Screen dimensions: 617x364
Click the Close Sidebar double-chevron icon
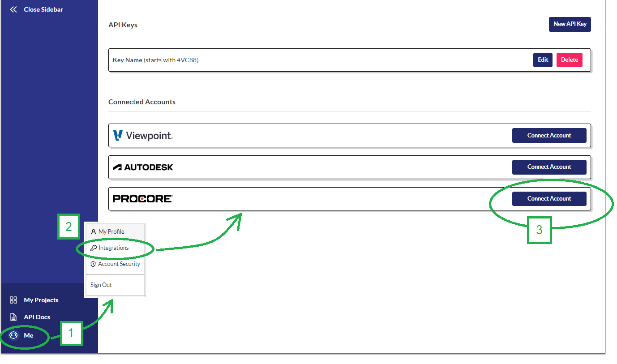[13, 9]
